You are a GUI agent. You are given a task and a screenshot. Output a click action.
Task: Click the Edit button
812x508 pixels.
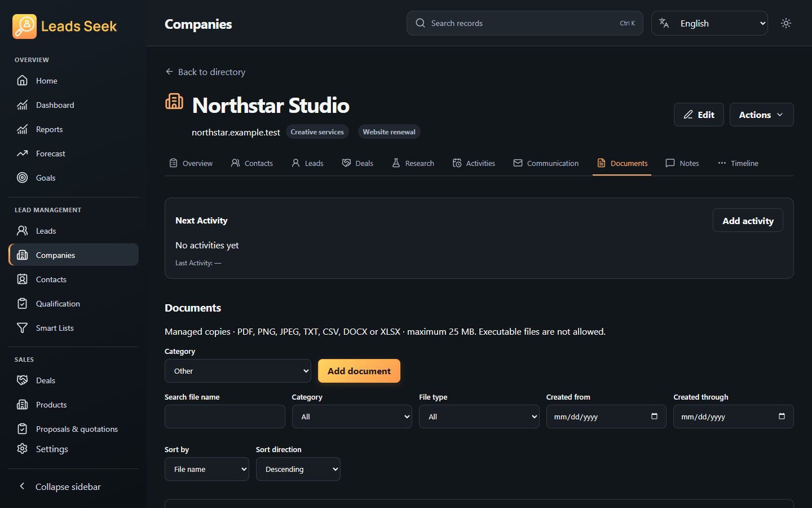699,115
